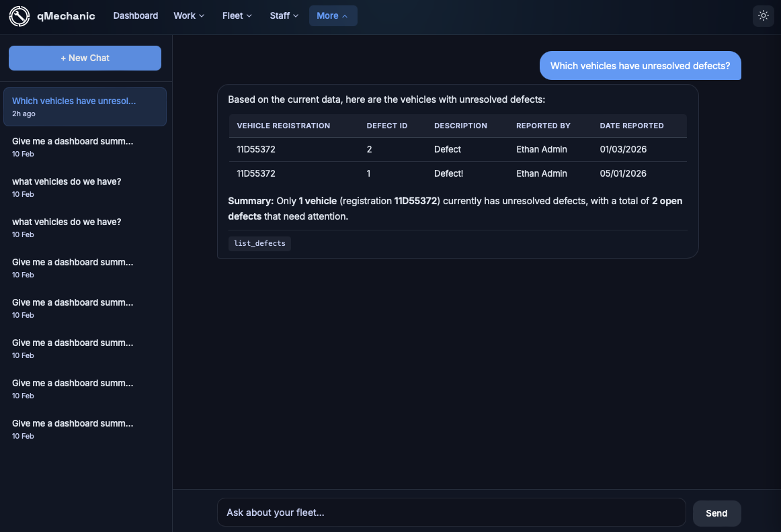
Task: Start a new conversation with New Chat
Action: pos(84,58)
